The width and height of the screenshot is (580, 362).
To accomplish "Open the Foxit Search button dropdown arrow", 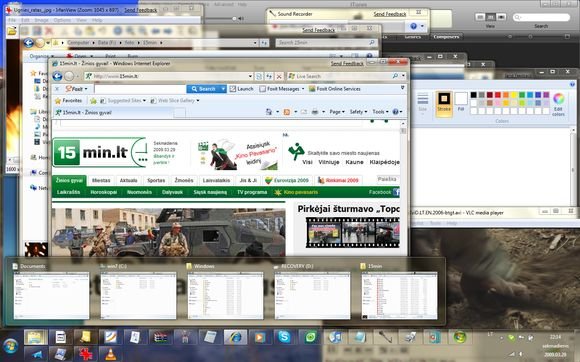I will tap(223, 89).
